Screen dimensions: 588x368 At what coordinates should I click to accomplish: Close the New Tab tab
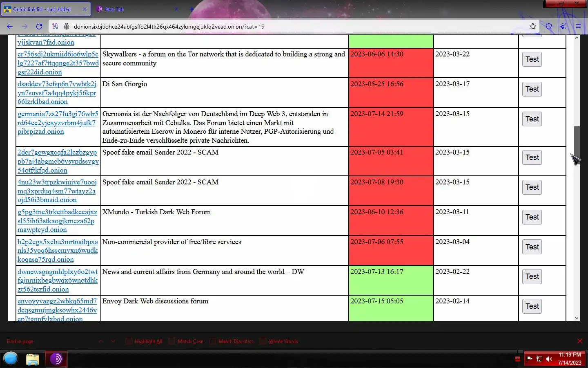pos(176,9)
